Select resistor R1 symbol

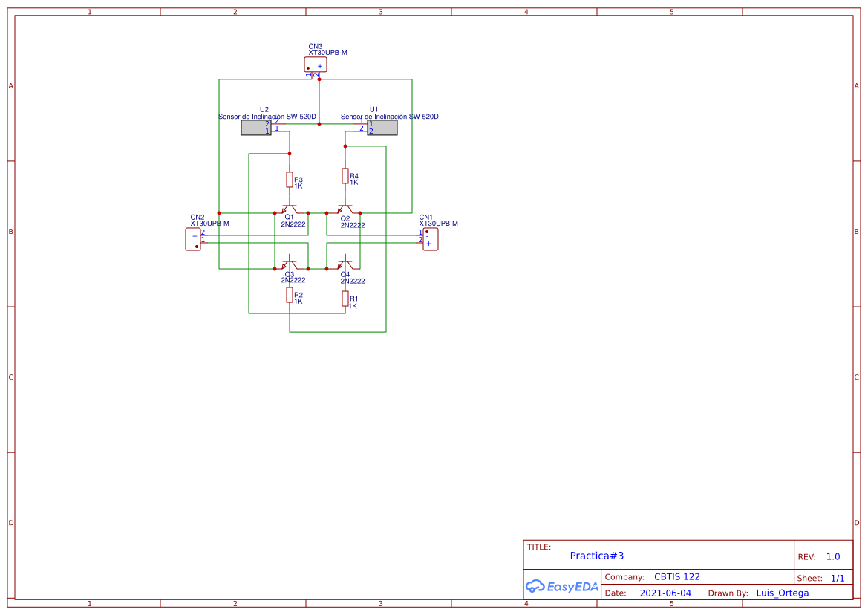[x=345, y=299]
